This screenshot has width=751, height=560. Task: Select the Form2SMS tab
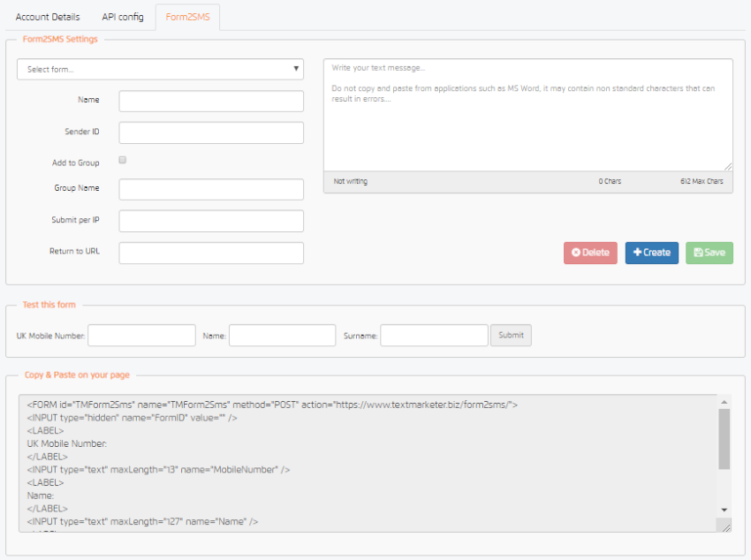[x=187, y=17]
